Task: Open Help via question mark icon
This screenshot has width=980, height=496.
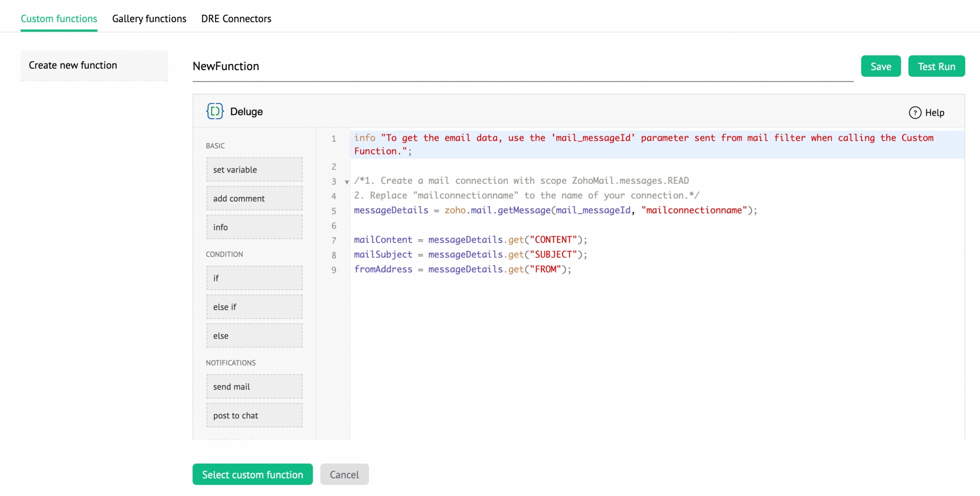Action: pyautogui.click(x=915, y=113)
